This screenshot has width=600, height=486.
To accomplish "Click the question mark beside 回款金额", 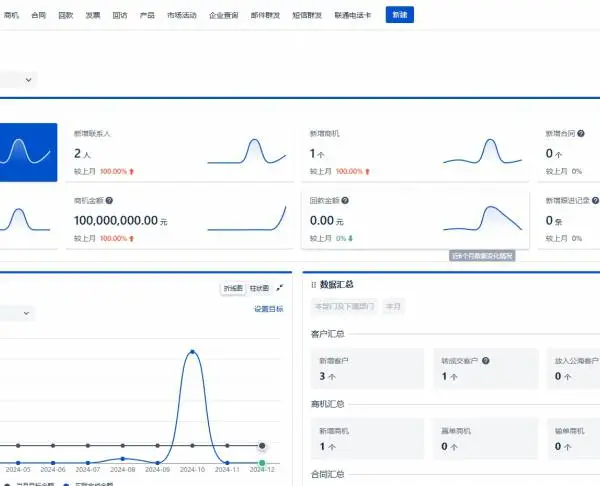I will point(345,201).
